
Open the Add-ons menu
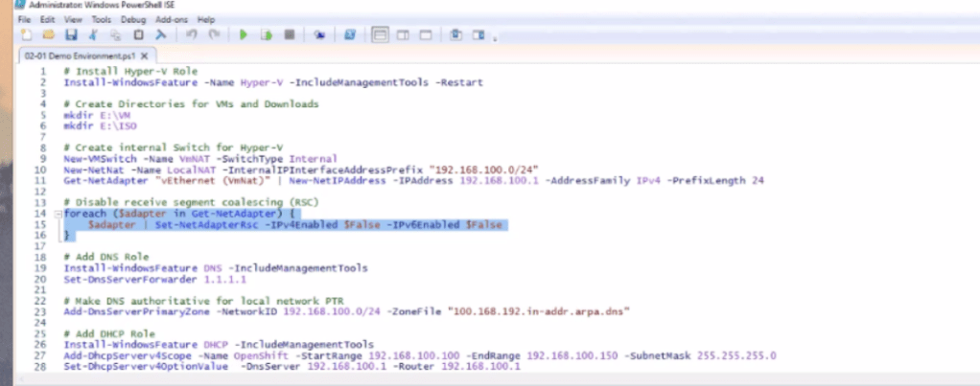[x=172, y=20]
